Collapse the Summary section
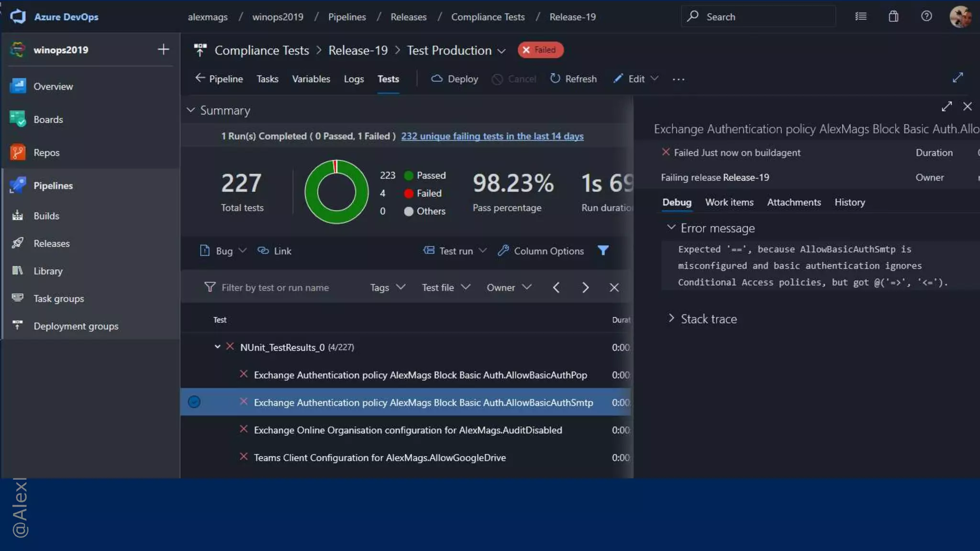The image size is (980, 551). point(190,110)
